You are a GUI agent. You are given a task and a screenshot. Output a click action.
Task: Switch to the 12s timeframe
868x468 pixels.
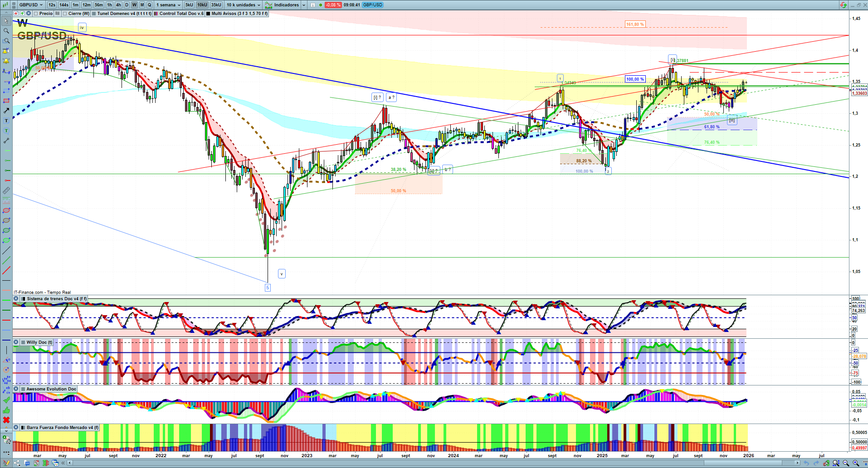pyautogui.click(x=52, y=5)
